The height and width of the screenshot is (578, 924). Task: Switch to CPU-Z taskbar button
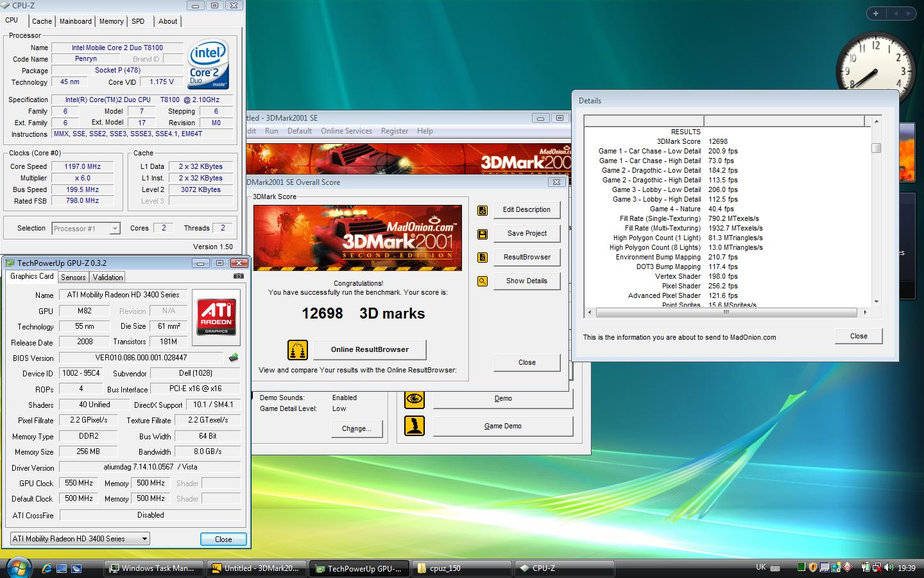[x=565, y=568]
